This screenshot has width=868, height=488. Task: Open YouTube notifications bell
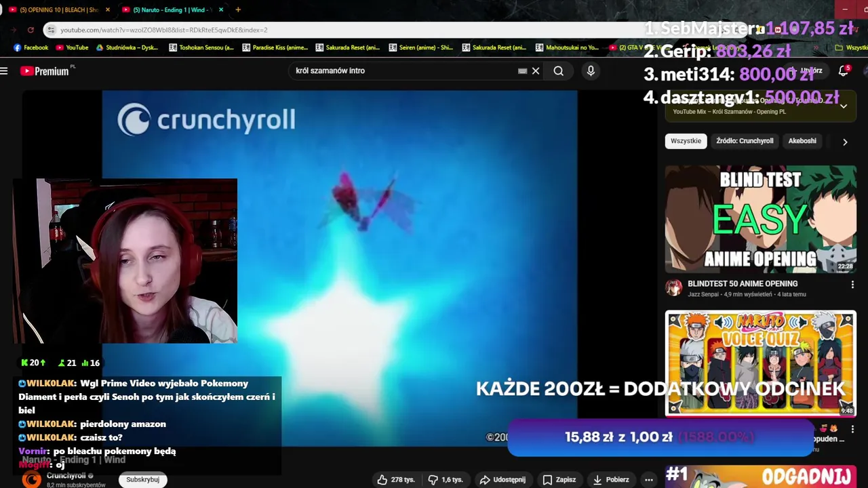(x=844, y=70)
